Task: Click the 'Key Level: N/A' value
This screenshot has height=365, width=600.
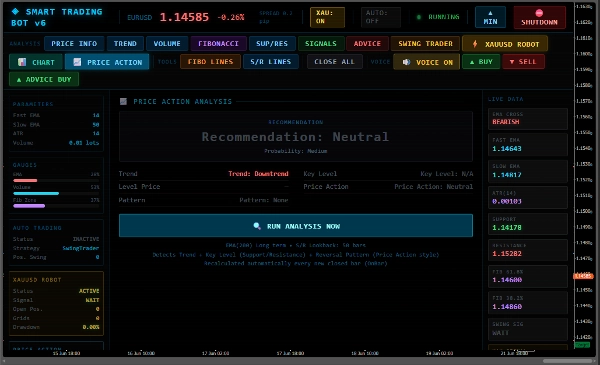Action: click(447, 174)
